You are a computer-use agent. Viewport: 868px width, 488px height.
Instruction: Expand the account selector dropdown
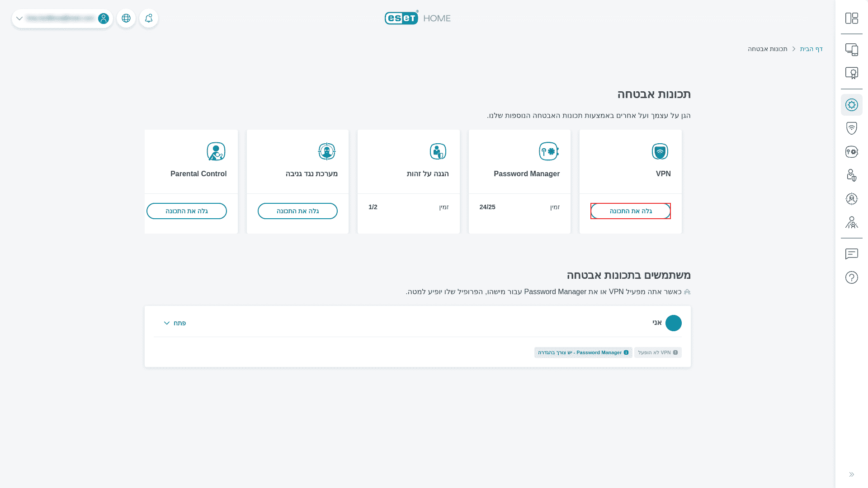[x=19, y=18]
